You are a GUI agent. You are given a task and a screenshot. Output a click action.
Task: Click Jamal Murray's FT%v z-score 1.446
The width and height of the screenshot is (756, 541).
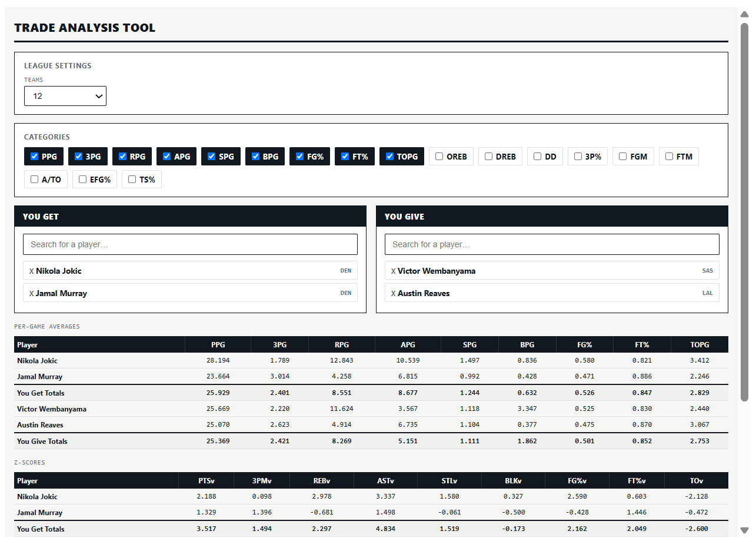637,513
